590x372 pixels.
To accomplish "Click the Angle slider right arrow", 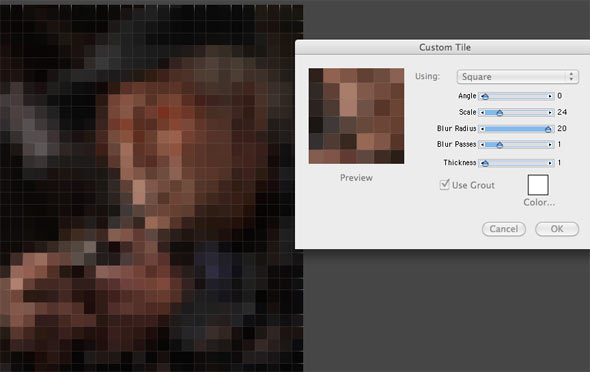I will pos(550,97).
